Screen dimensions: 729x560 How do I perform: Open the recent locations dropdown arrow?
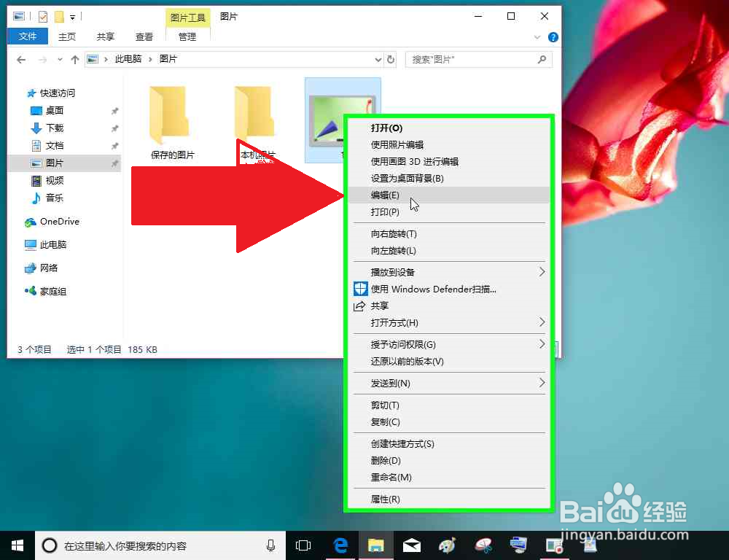click(60, 60)
